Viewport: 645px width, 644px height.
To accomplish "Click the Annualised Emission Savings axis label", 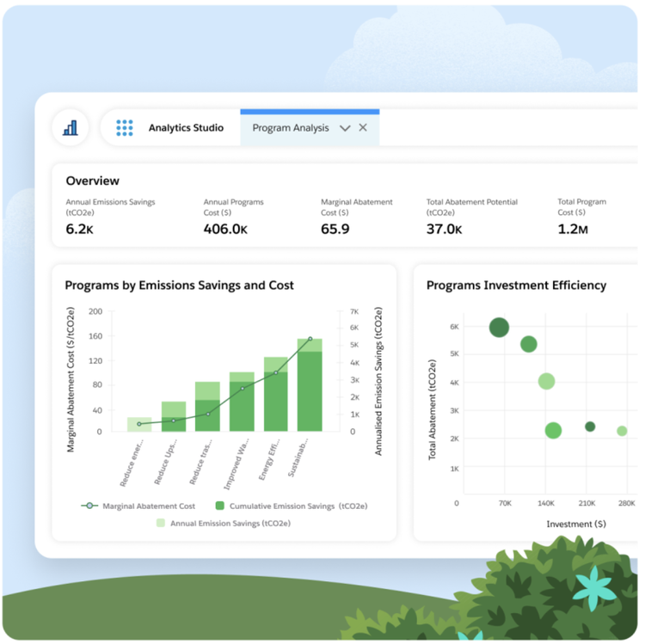I will coord(378,381).
